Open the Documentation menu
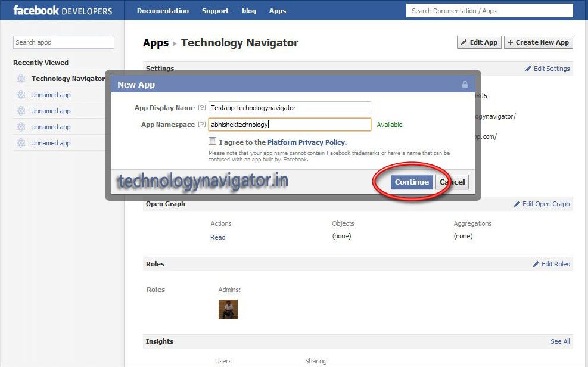The width and height of the screenshot is (588, 367). click(x=163, y=11)
